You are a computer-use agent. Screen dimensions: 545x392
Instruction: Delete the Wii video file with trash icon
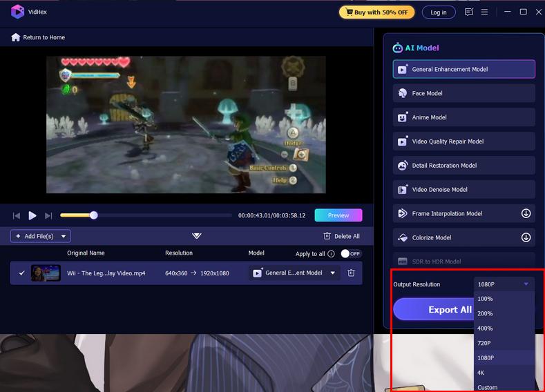click(351, 273)
